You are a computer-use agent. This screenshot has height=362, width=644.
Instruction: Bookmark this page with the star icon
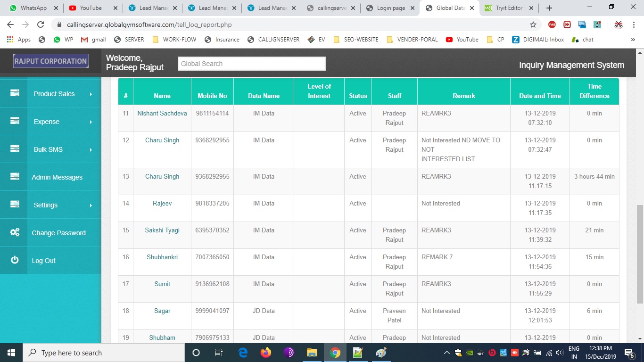click(x=533, y=25)
